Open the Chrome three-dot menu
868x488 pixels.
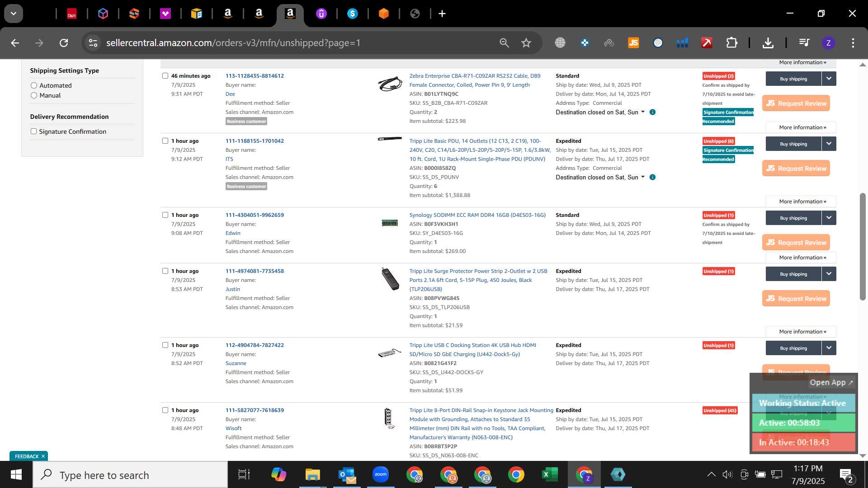[x=853, y=43]
